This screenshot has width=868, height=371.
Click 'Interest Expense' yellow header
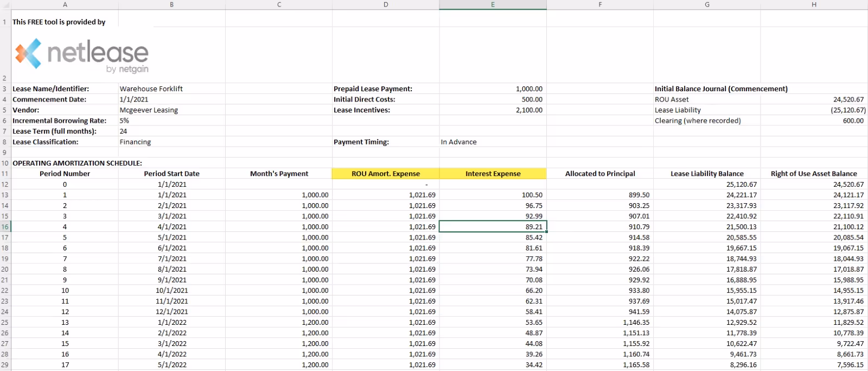coord(493,174)
